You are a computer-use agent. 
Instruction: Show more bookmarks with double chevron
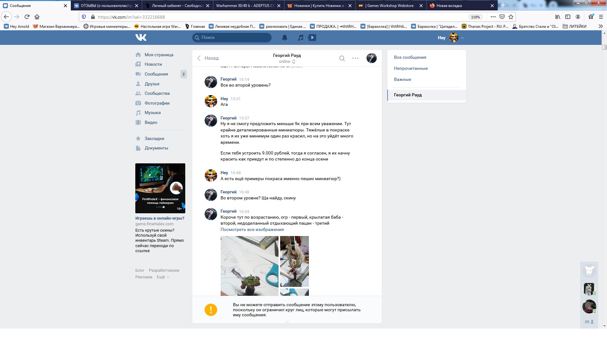[600, 27]
